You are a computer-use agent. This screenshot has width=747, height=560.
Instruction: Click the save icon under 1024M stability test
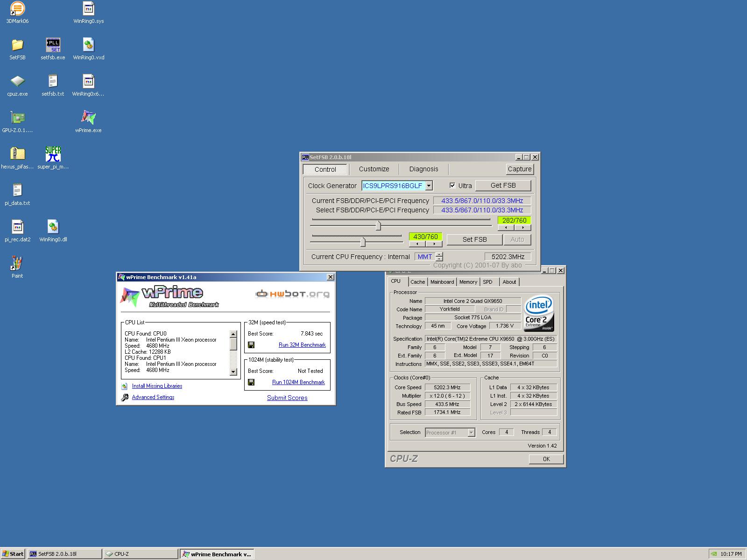click(x=251, y=382)
